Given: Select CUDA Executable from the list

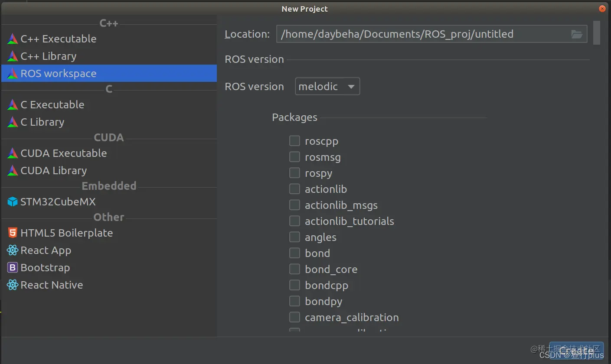Looking at the screenshot, I should pyautogui.click(x=63, y=153).
